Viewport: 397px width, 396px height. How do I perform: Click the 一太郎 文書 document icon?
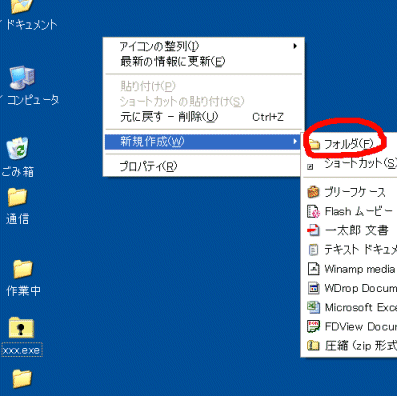pyautogui.click(x=313, y=230)
